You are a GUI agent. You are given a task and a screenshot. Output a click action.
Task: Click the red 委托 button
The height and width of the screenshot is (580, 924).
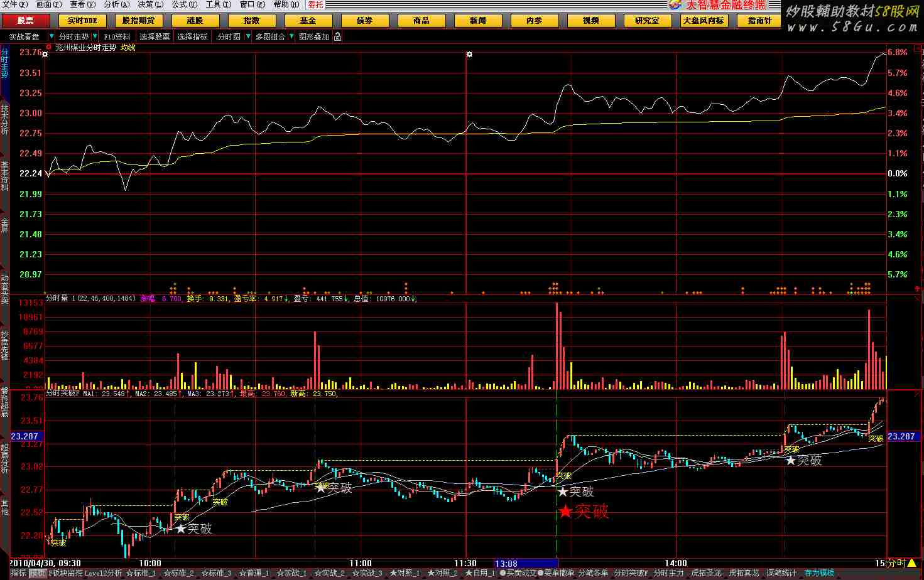pyautogui.click(x=316, y=4)
